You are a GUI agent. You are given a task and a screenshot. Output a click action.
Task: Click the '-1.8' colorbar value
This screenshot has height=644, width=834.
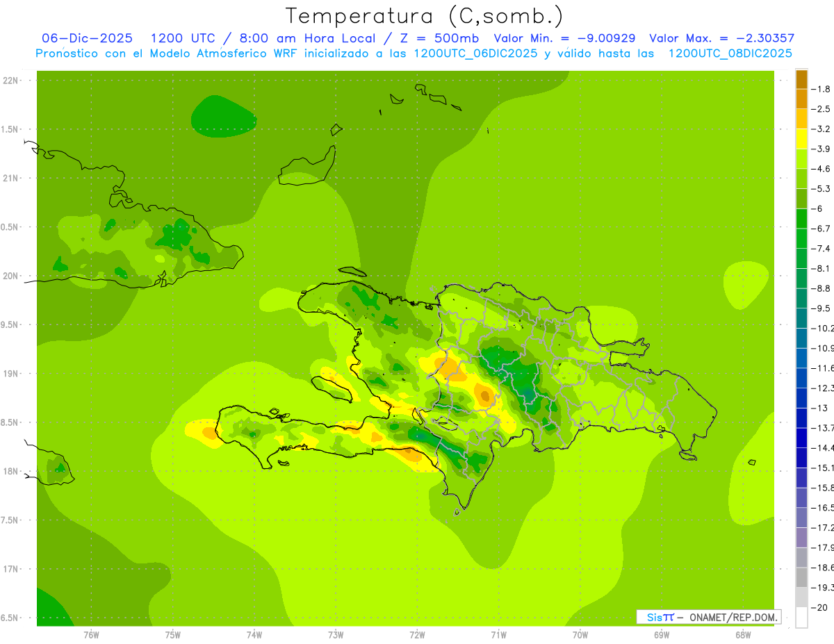coord(821,89)
